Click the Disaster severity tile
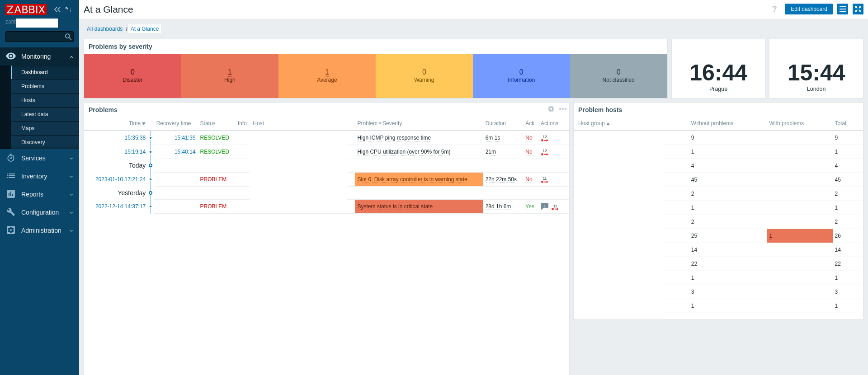Viewport: 868px width, 375px height. coord(132,76)
